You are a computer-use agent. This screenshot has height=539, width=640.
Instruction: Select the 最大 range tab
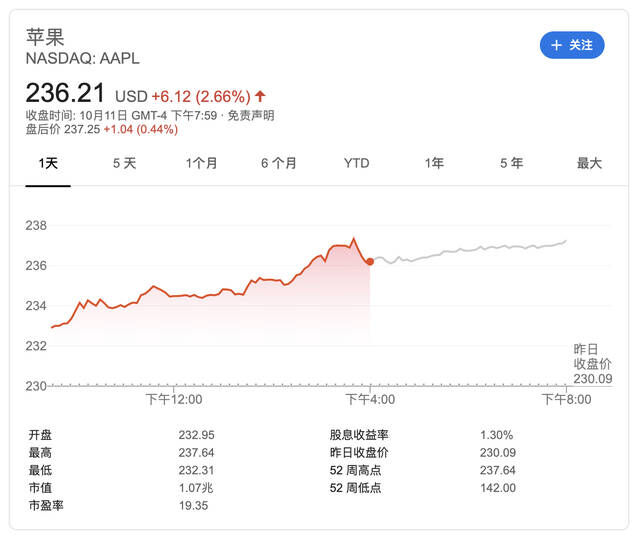(x=589, y=163)
